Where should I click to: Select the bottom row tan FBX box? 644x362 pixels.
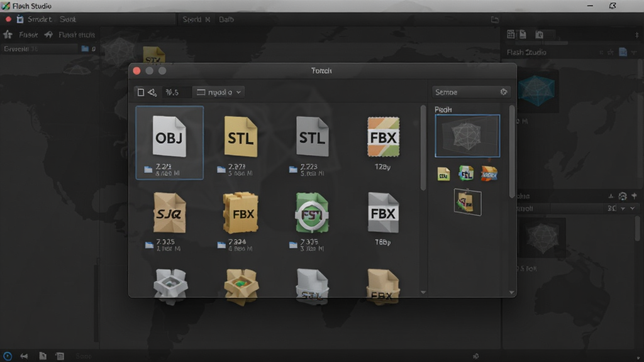(x=383, y=286)
